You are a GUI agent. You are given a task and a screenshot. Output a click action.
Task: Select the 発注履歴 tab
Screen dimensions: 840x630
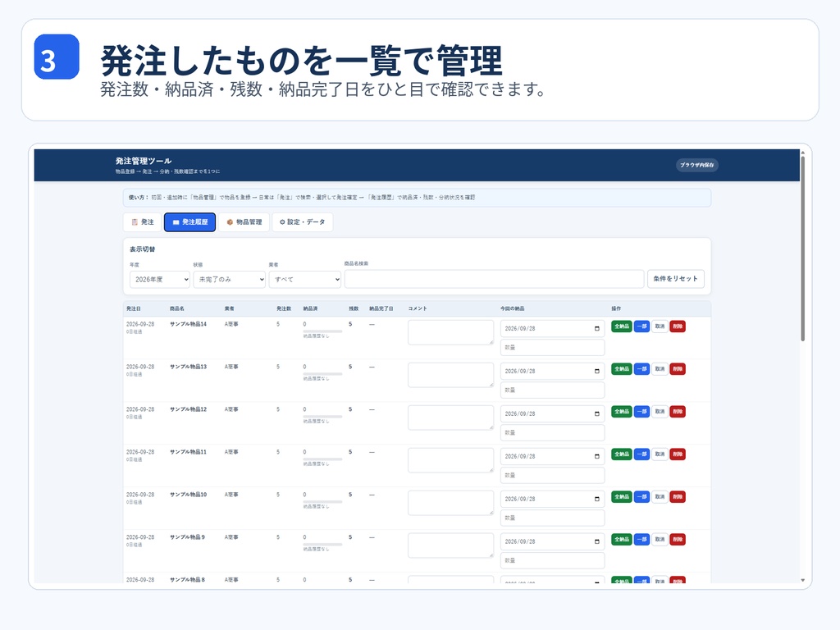[x=189, y=221]
